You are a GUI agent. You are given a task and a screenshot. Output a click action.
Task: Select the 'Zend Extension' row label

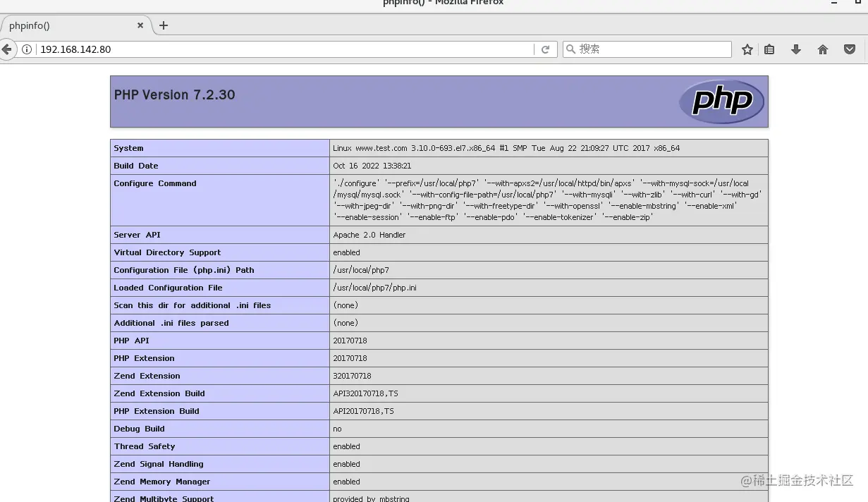pyautogui.click(x=147, y=376)
